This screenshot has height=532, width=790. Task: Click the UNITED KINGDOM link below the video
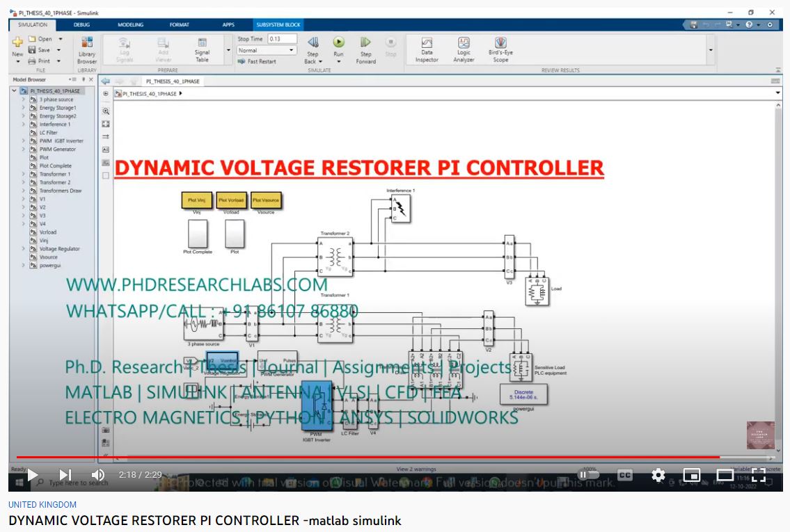pos(42,505)
